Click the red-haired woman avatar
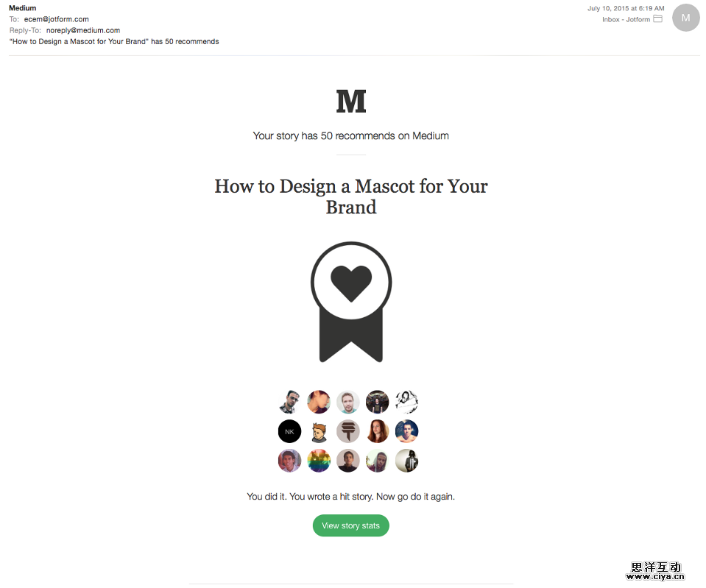The width and height of the screenshot is (706, 588). pos(378,431)
